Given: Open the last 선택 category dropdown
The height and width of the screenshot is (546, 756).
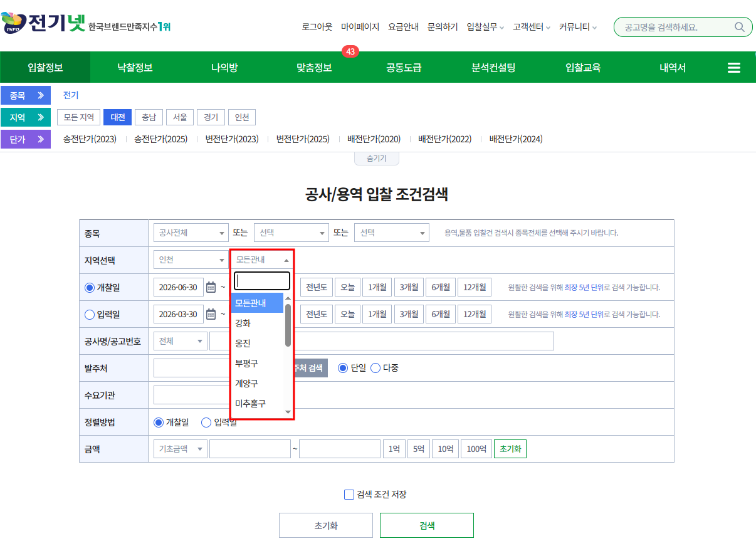Looking at the screenshot, I should tap(392, 233).
